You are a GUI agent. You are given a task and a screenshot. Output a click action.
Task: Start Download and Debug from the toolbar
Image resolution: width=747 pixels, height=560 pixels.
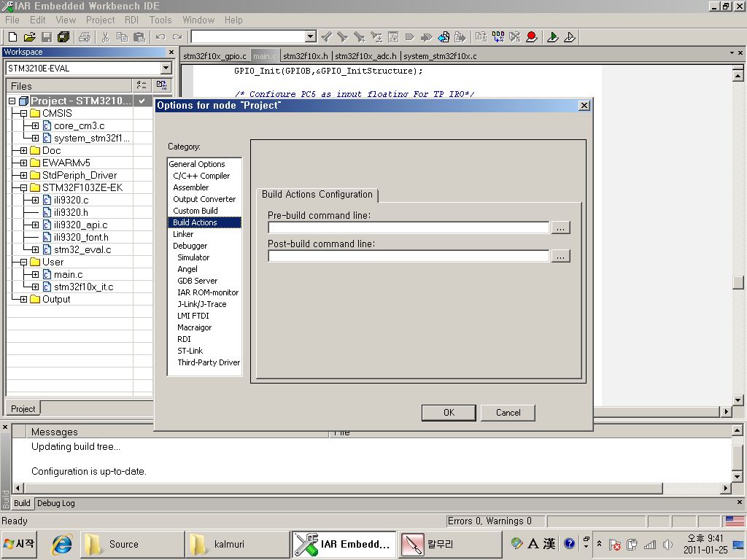coord(553,36)
